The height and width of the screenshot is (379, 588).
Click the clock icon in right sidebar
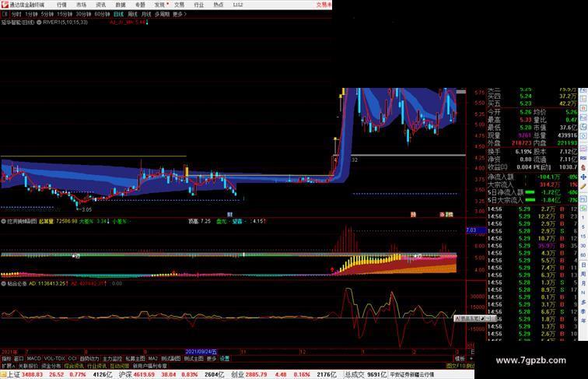click(x=583, y=137)
